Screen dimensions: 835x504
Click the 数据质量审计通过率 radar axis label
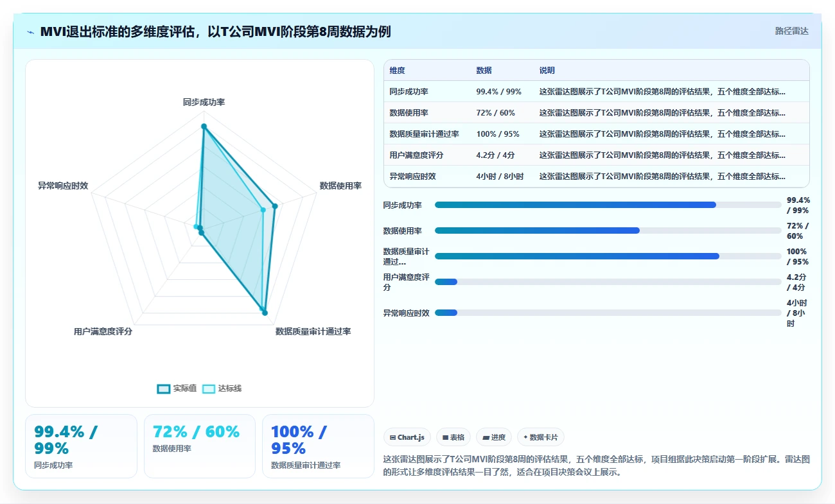pos(313,331)
